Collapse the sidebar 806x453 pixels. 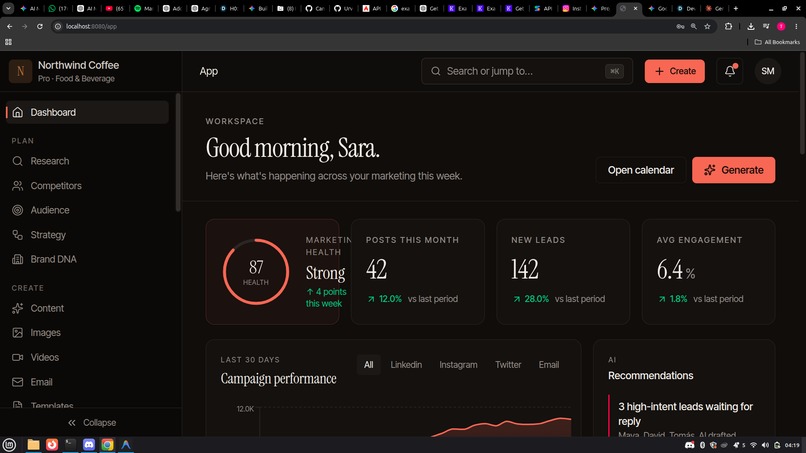coord(91,423)
